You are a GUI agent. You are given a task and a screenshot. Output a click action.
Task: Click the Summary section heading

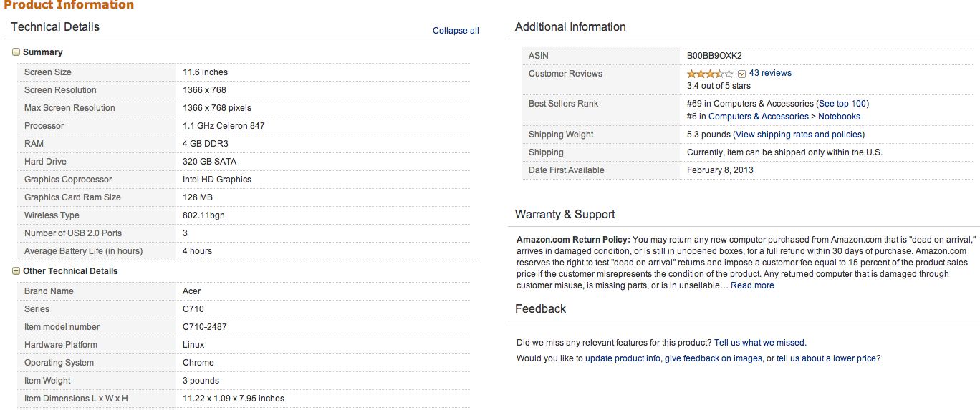pyautogui.click(x=43, y=52)
